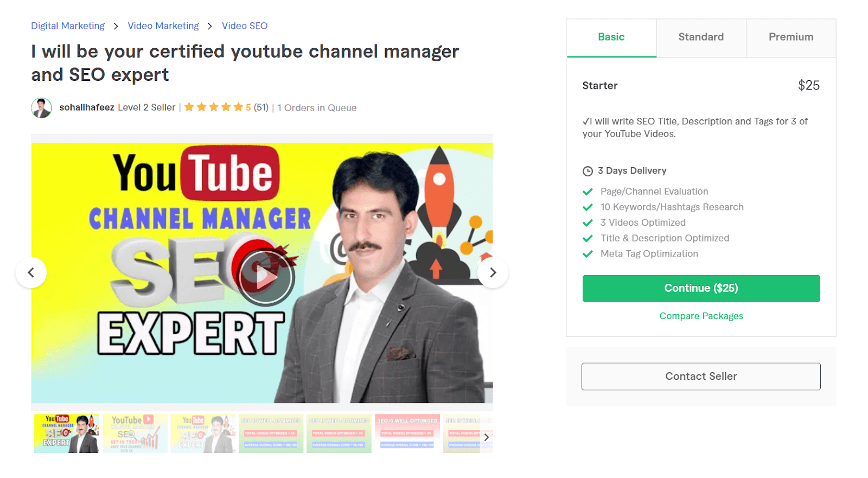Image resolution: width=868 pixels, height=478 pixels.
Task: Select the Basic package tab
Action: click(x=611, y=37)
